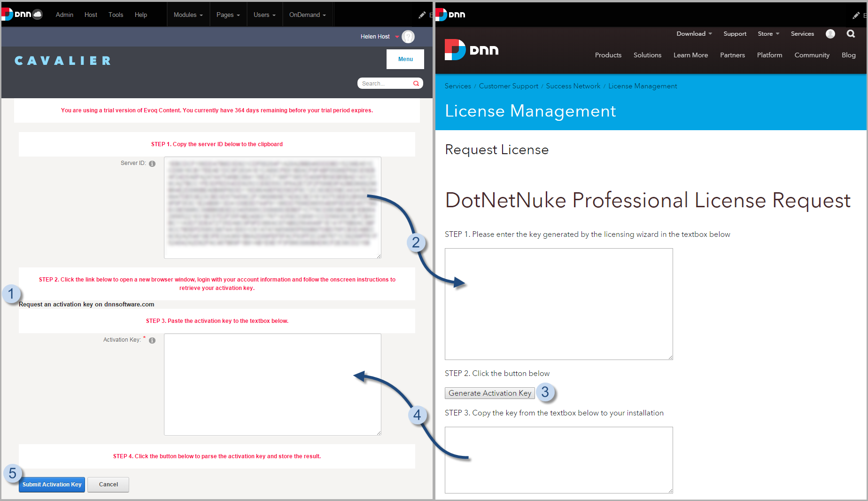Expand the Pages dropdown

(x=228, y=15)
